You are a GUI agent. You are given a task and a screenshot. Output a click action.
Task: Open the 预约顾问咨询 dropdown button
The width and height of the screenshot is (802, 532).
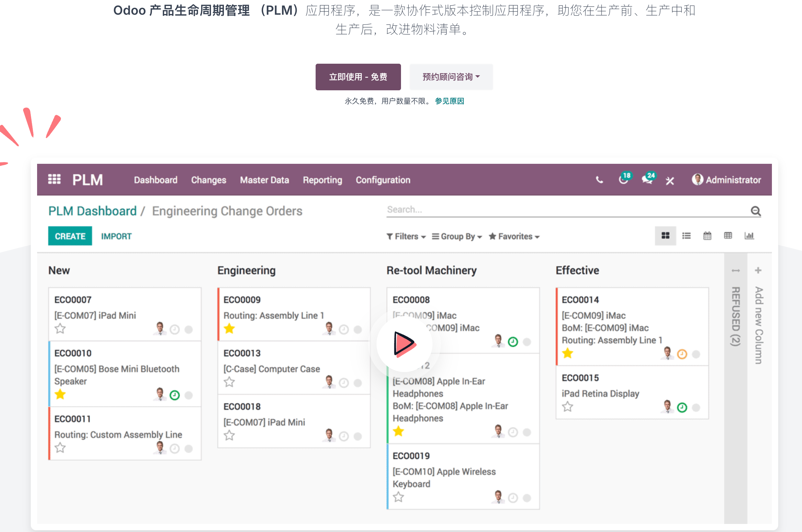coord(451,77)
